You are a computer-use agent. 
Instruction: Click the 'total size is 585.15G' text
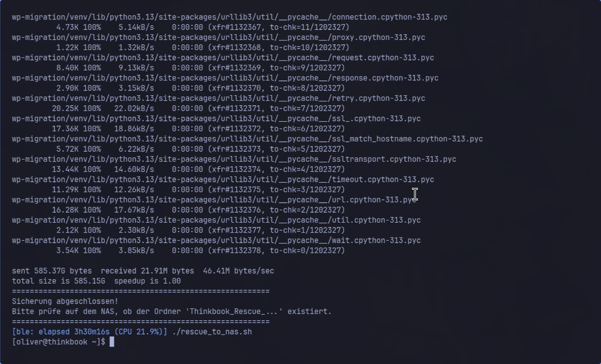point(59,281)
